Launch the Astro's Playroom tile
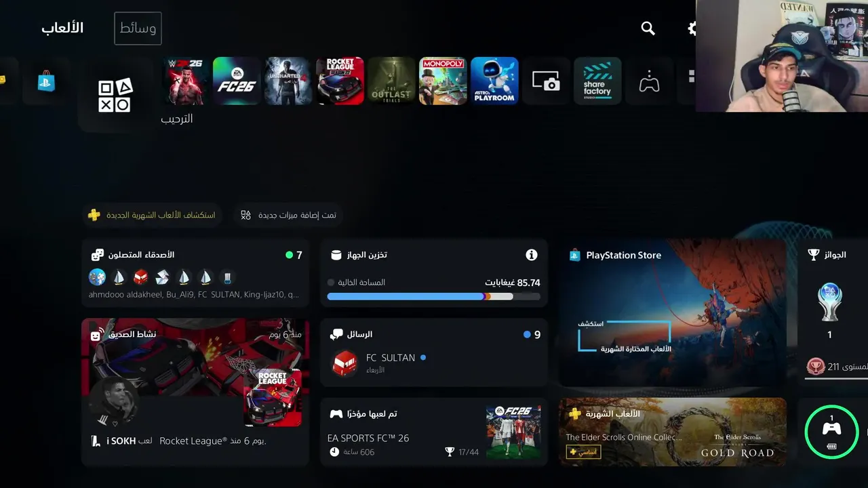The height and width of the screenshot is (488, 868). pyautogui.click(x=494, y=81)
